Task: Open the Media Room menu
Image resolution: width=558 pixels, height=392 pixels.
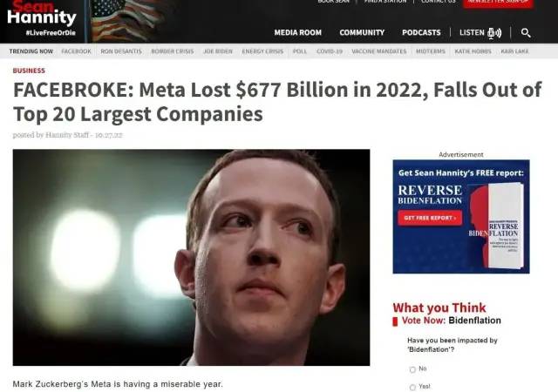Action: tap(297, 33)
